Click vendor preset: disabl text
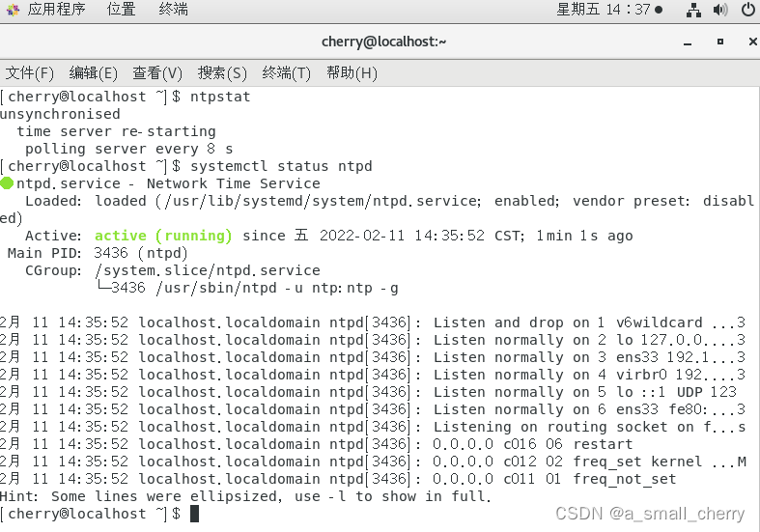The height and width of the screenshot is (532, 760). pos(663,201)
